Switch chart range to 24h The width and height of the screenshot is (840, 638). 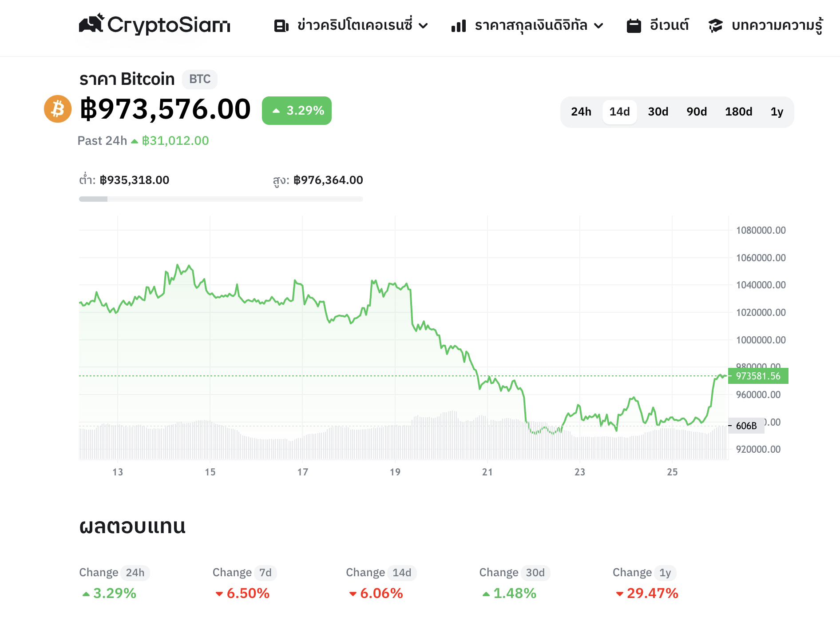581,112
